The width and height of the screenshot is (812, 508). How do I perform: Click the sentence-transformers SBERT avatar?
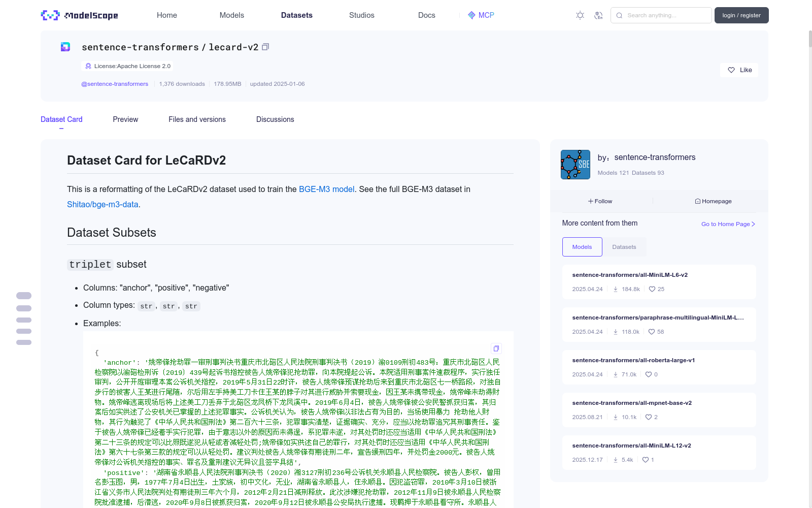point(576,165)
